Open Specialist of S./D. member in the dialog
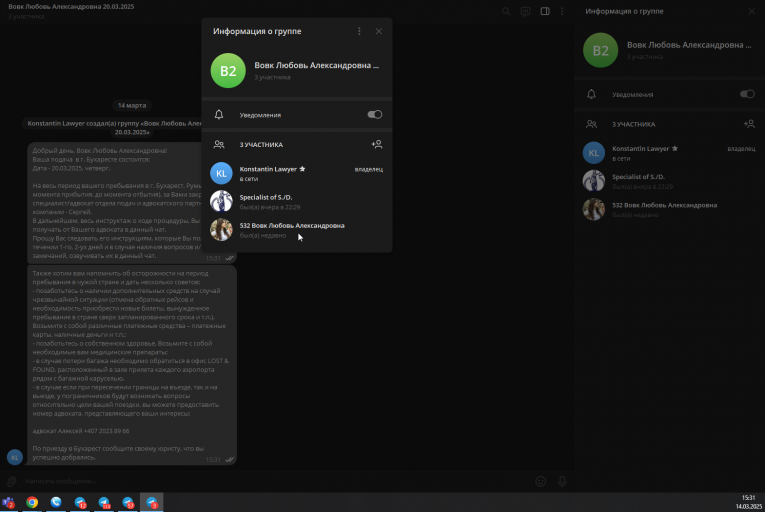 [x=297, y=202]
